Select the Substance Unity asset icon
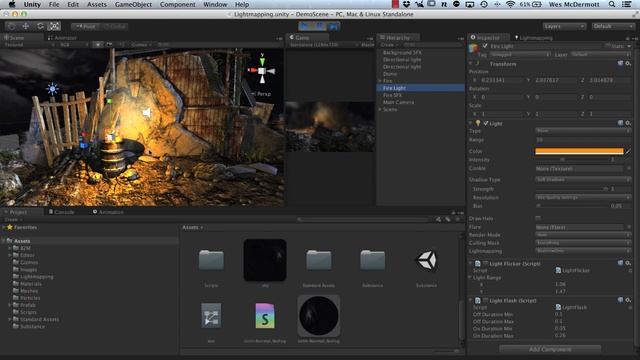This screenshot has width=640, height=360. (427, 260)
